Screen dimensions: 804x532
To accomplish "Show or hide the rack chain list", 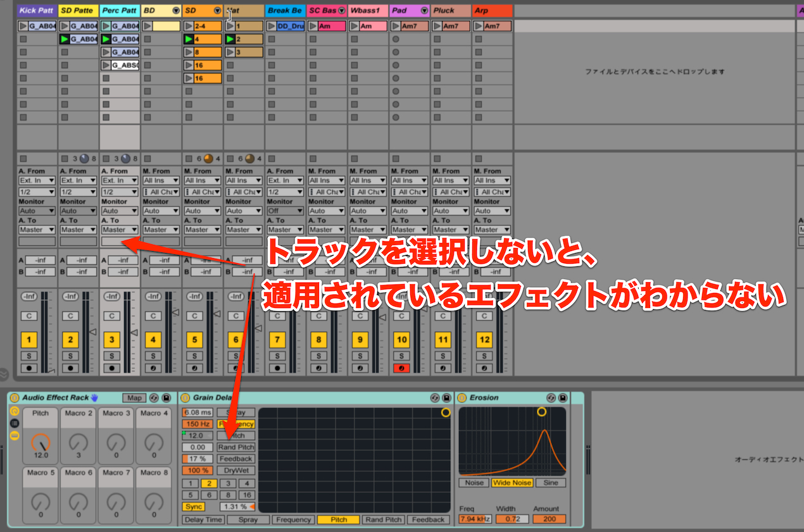I will coord(14,423).
